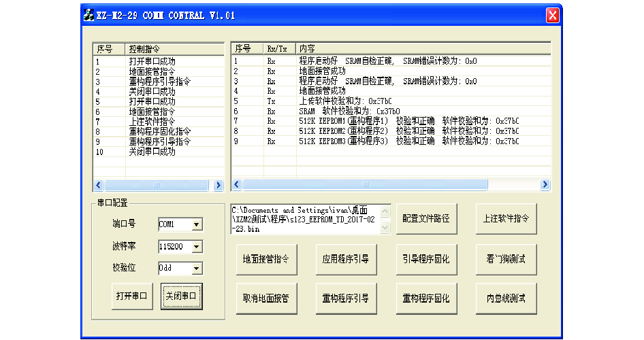Close the COM CONTRAL window
The width and height of the screenshot is (644, 340).
pos(552,16)
